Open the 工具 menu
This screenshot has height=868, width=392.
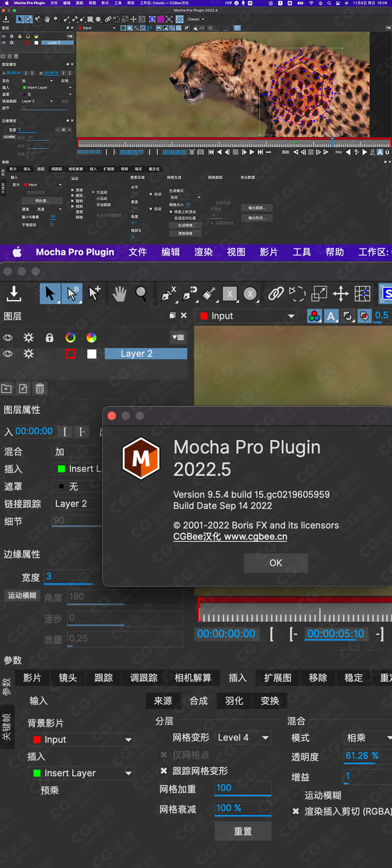coord(302,252)
